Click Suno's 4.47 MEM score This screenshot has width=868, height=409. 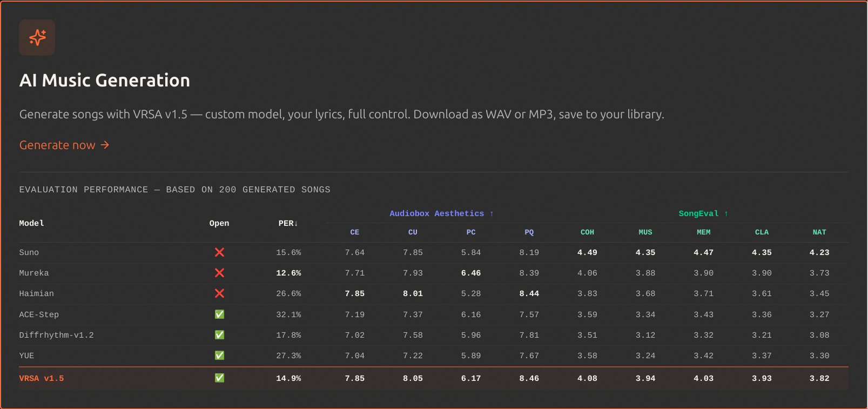click(x=704, y=252)
